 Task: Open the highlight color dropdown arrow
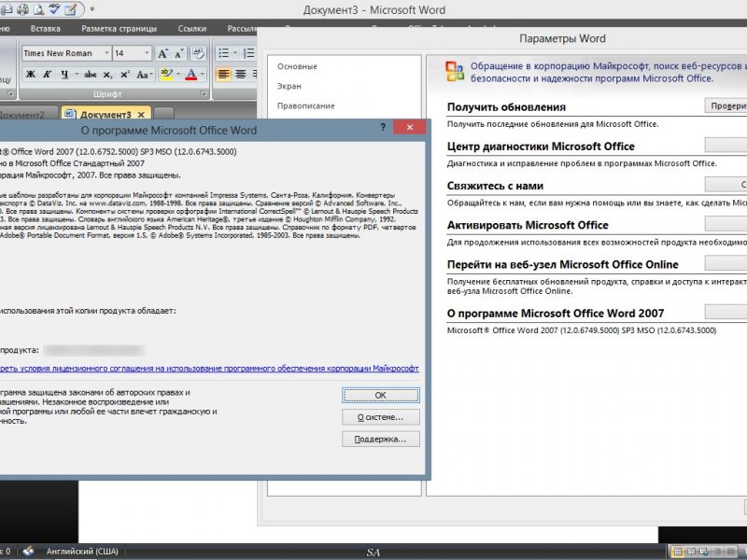tap(178, 75)
